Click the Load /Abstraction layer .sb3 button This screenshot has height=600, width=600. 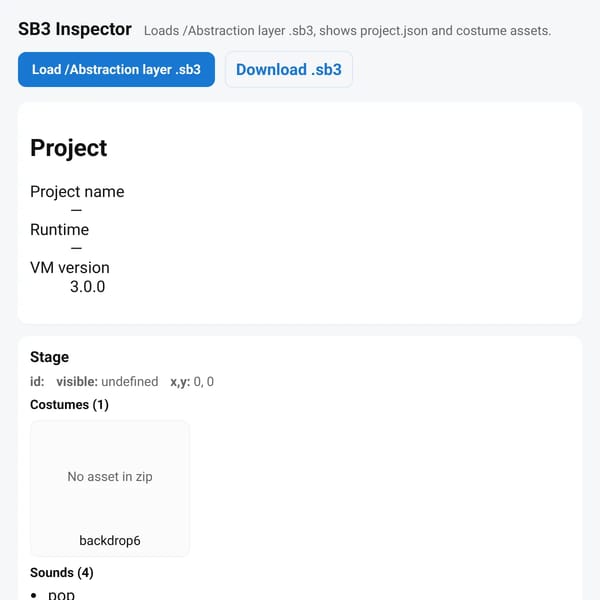coord(116,70)
